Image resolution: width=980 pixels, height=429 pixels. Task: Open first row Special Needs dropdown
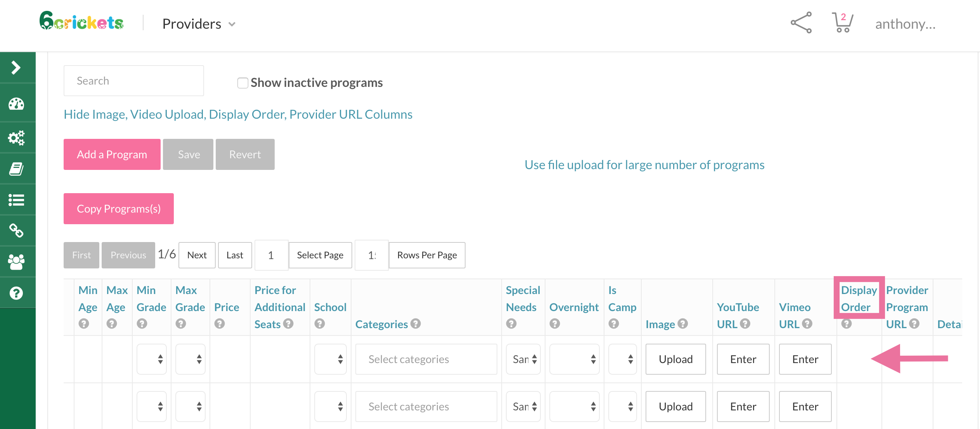pos(523,359)
